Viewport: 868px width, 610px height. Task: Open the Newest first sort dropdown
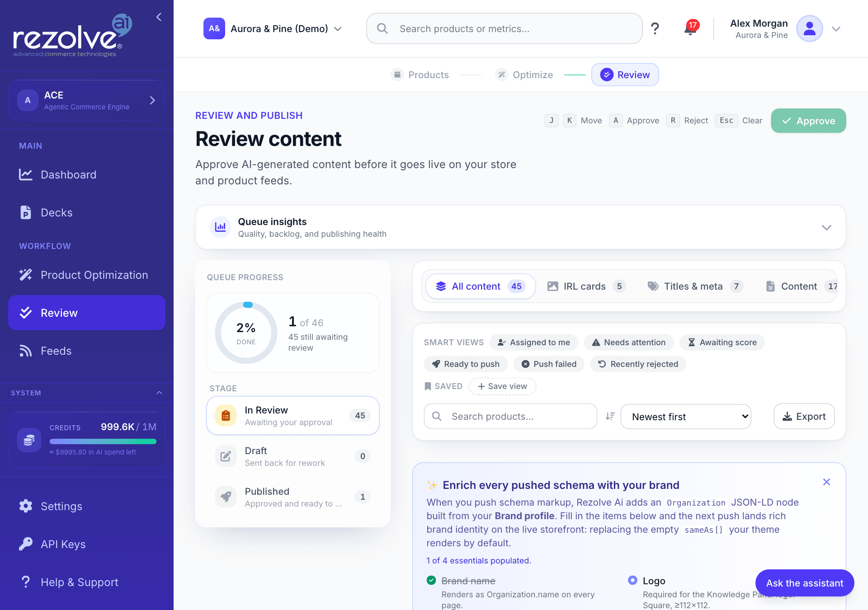pos(686,417)
